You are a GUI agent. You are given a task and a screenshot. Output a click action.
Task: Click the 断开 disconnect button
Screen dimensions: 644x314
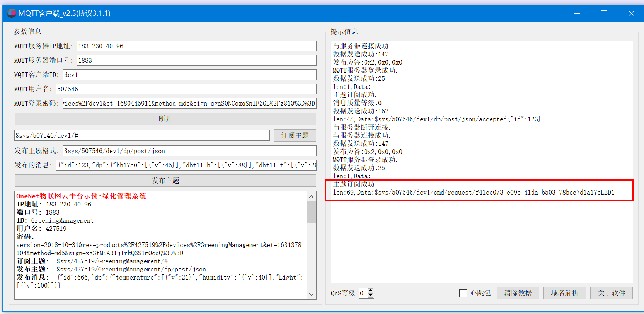coord(165,119)
